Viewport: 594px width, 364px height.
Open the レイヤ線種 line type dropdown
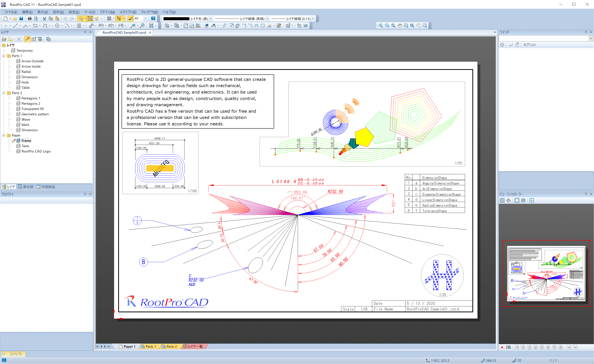tap(267, 19)
